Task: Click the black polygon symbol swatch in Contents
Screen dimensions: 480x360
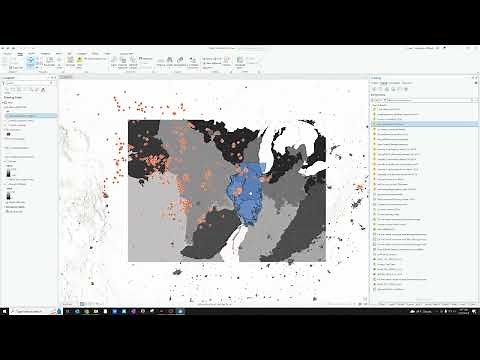Action: tap(9, 134)
